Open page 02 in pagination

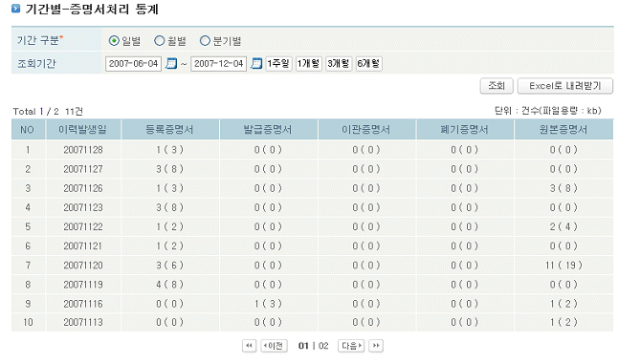pyautogui.click(x=323, y=346)
